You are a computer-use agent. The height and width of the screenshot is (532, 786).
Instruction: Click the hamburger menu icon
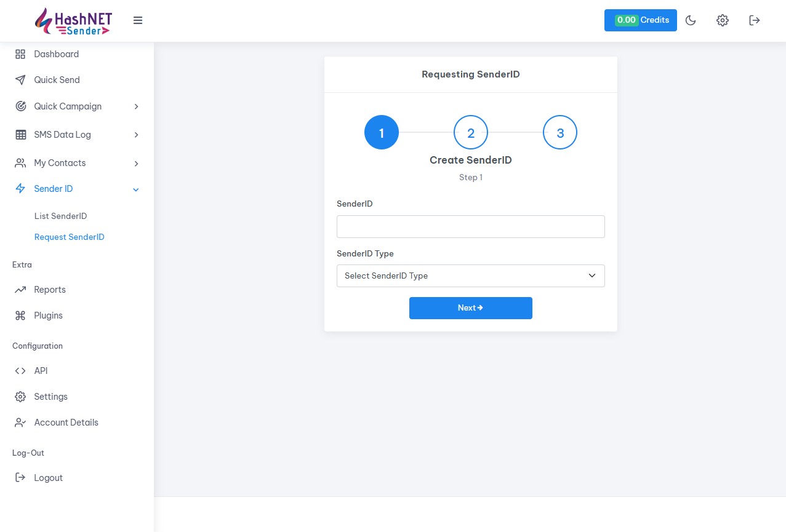pos(138,20)
